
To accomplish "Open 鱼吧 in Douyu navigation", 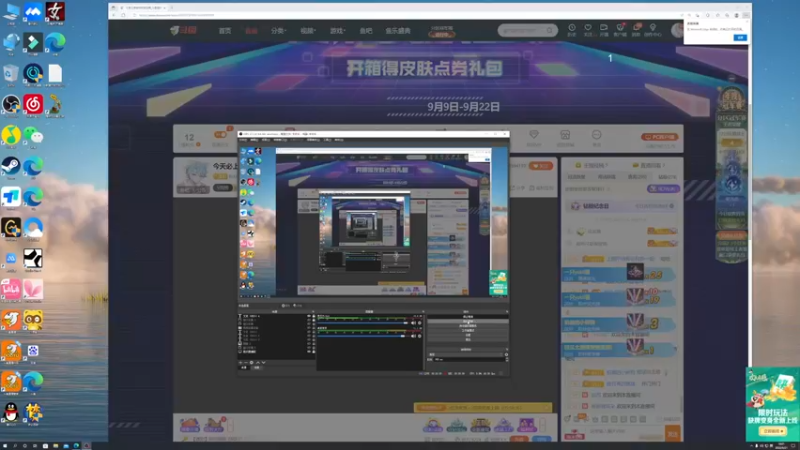I will tap(366, 31).
